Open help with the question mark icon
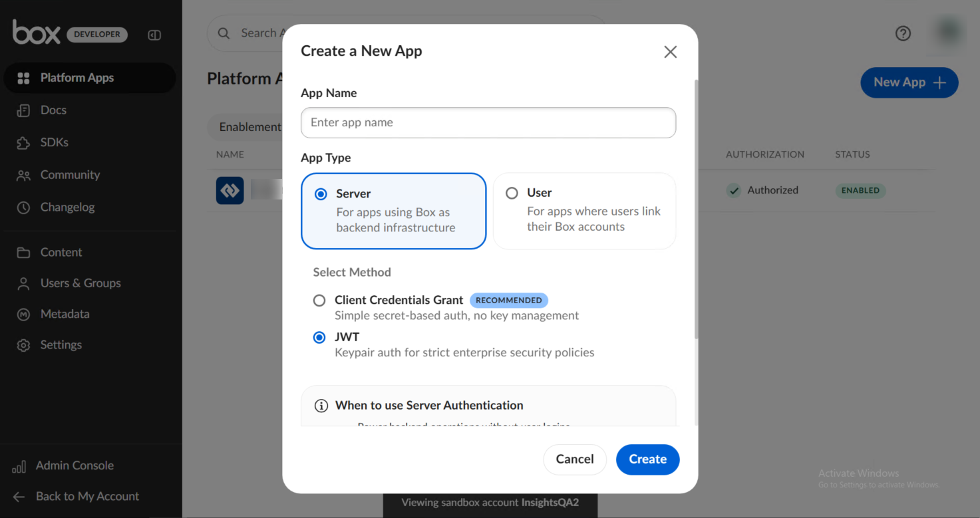This screenshot has height=518, width=980. [903, 33]
